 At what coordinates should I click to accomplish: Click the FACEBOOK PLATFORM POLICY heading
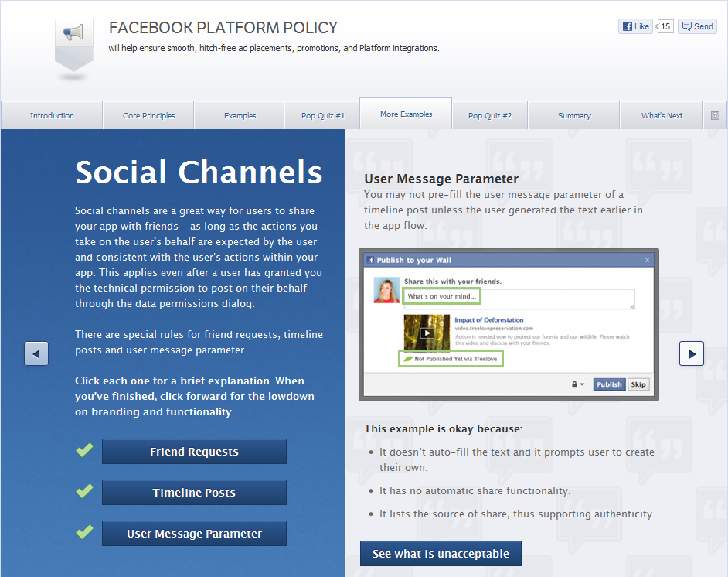[x=223, y=28]
